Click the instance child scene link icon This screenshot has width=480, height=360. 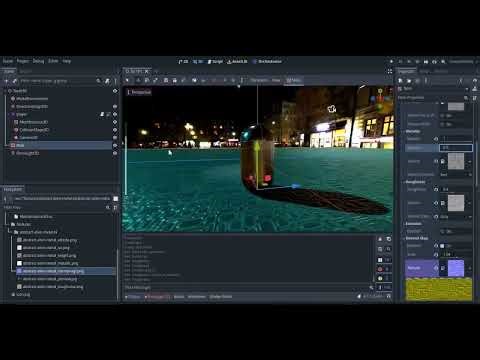15,81
